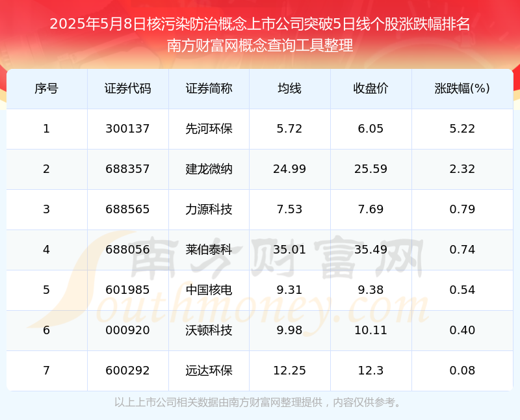
Task: Select stock code 688056
Action: (127, 250)
